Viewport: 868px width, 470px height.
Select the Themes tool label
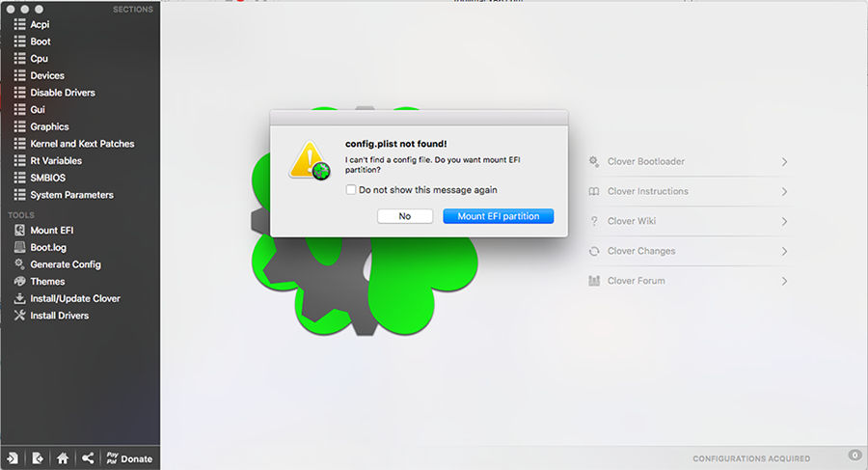[x=47, y=282]
